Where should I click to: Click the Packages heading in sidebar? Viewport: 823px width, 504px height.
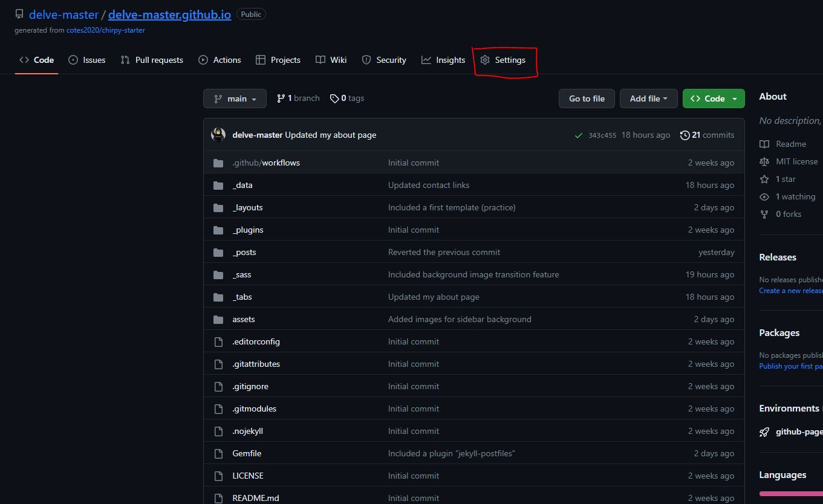click(x=779, y=332)
